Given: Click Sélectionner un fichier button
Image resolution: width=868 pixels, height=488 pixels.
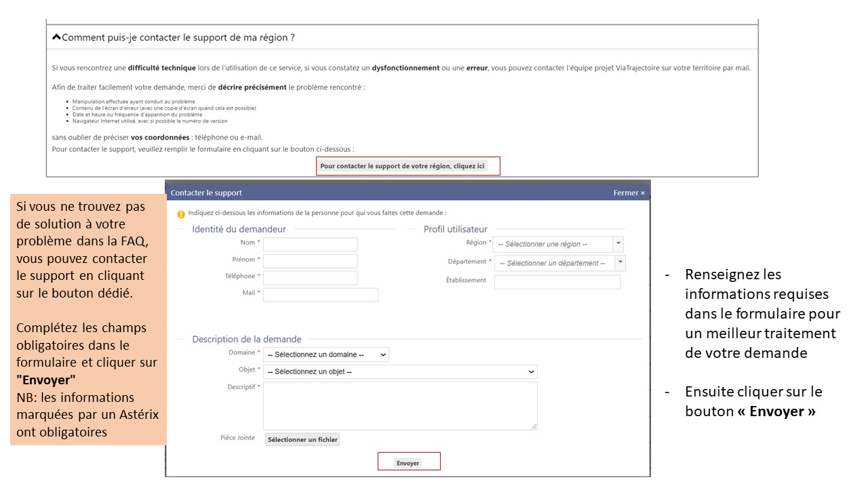Looking at the screenshot, I should 302,440.
